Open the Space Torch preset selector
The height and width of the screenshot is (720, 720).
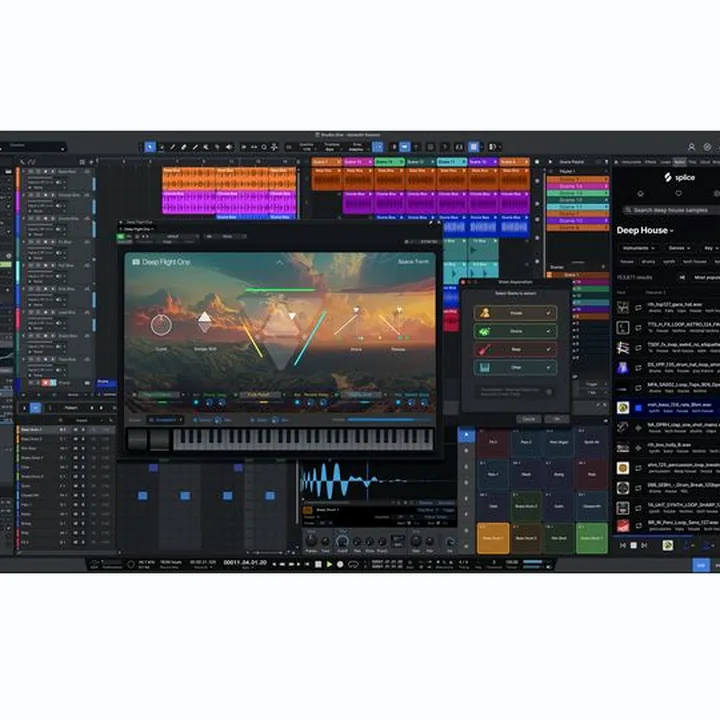[x=413, y=262]
